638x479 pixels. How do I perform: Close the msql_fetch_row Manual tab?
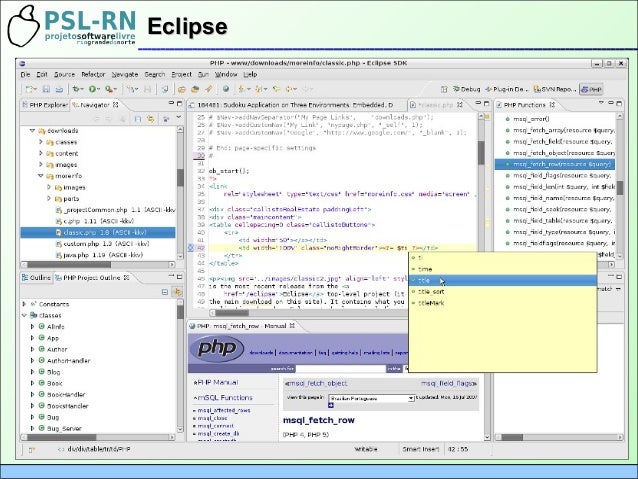(x=292, y=326)
